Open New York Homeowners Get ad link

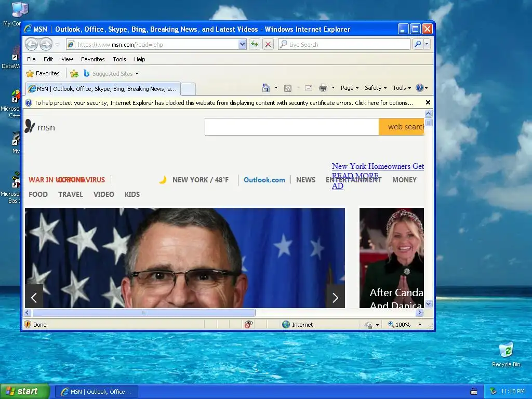click(378, 166)
